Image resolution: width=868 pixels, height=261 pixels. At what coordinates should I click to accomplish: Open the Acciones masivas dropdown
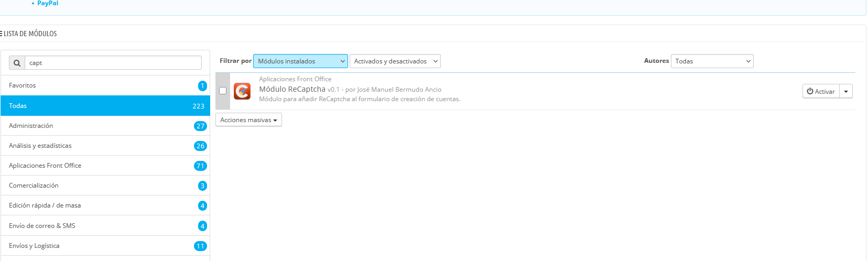[x=248, y=120]
